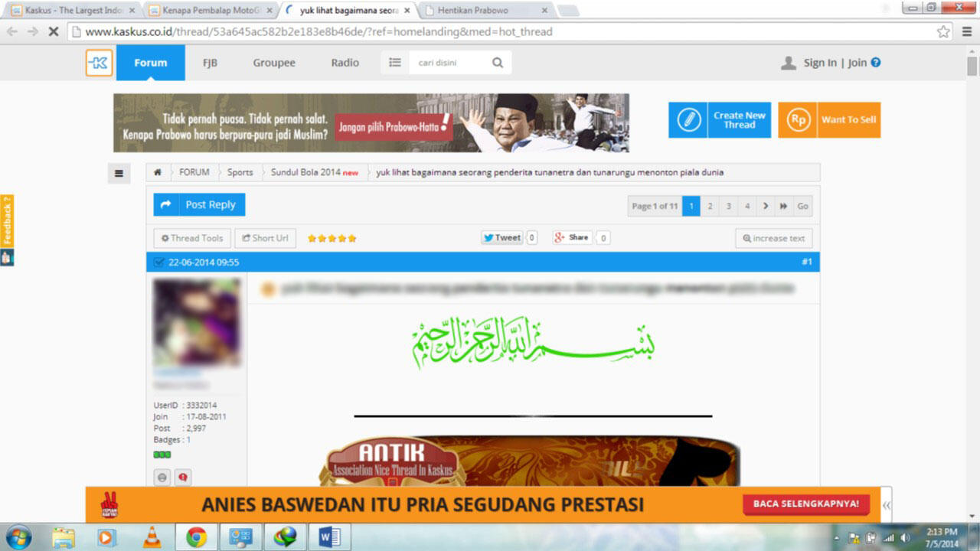
Task: Bookmark this page with the star icon
Action: pyautogui.click(x=943, y=31)
